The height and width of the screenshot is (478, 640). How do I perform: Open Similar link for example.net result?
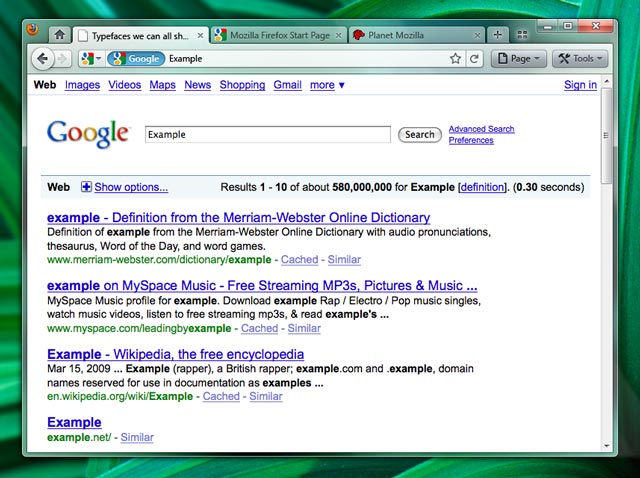pyautogui.click(x=137, y=437)
